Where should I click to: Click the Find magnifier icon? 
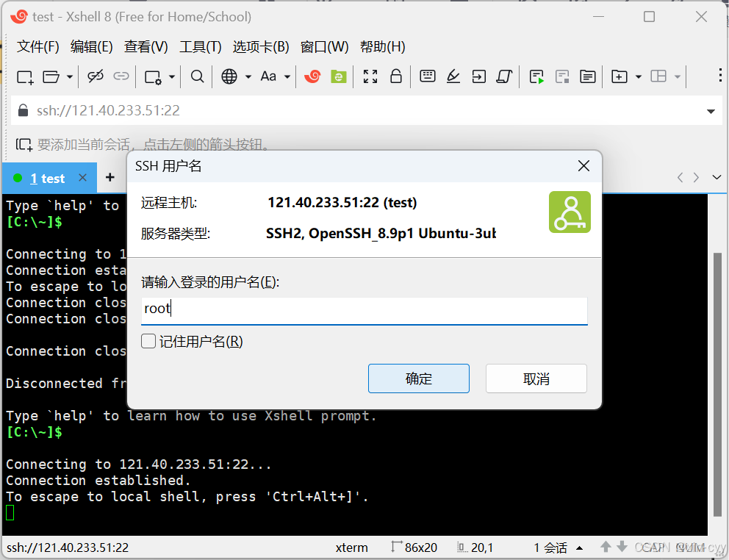pos(198,76)
